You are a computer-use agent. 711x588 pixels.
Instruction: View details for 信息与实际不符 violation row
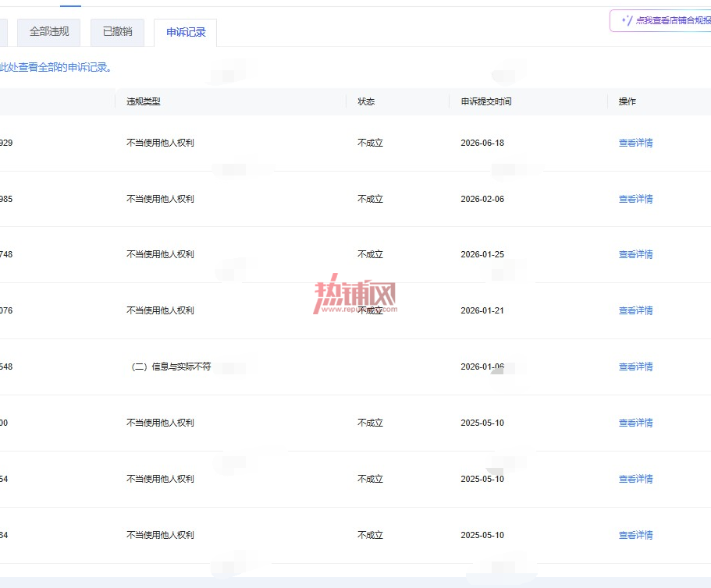click(636, 367)
